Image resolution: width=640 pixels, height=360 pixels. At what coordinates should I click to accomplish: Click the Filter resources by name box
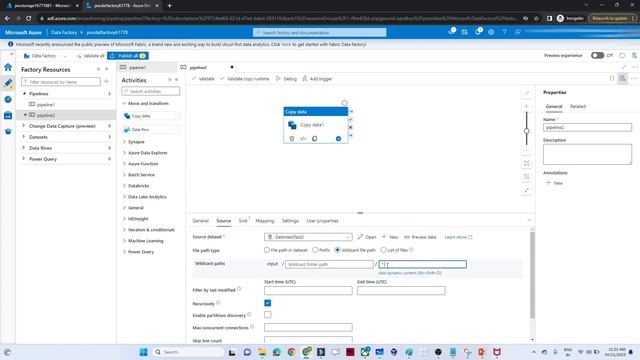(x=61, y=82)
